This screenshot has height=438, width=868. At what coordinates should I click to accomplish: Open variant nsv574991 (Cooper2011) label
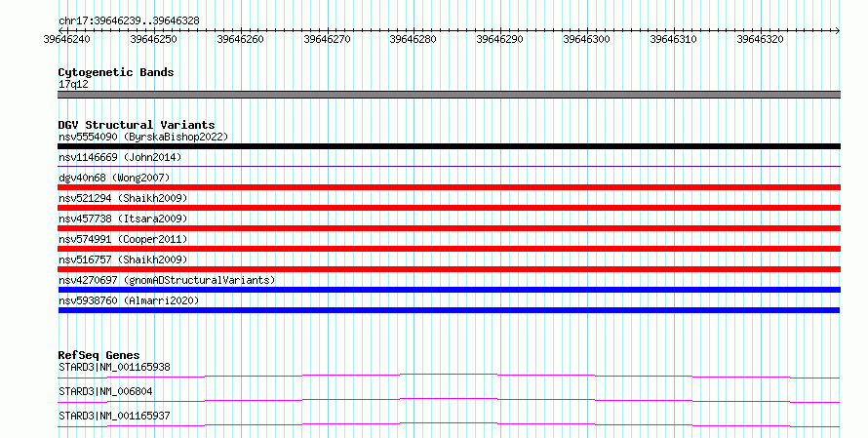click(123, 239)
